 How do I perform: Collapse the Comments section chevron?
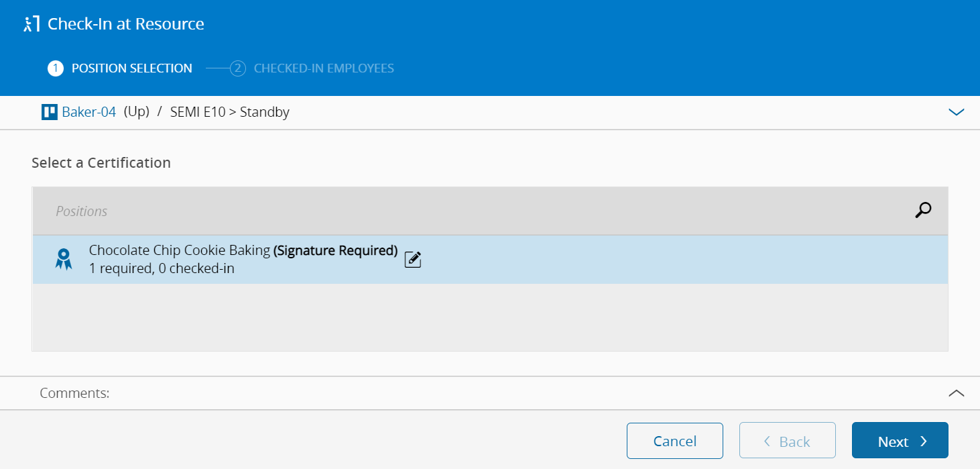(957, 393)
